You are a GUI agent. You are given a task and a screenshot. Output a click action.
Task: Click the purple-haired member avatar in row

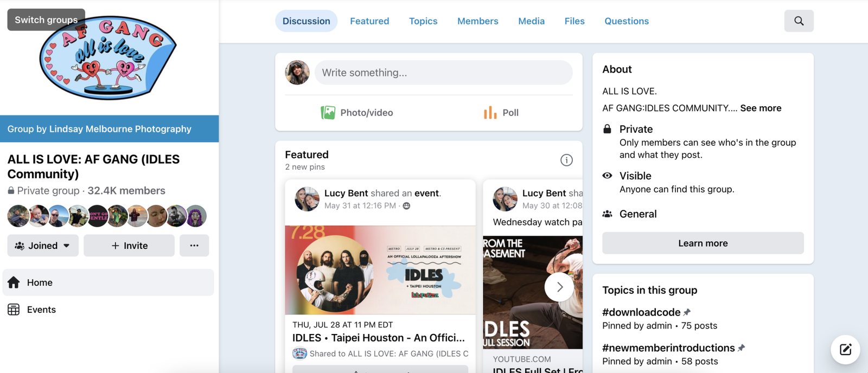(x=196, y=216)
